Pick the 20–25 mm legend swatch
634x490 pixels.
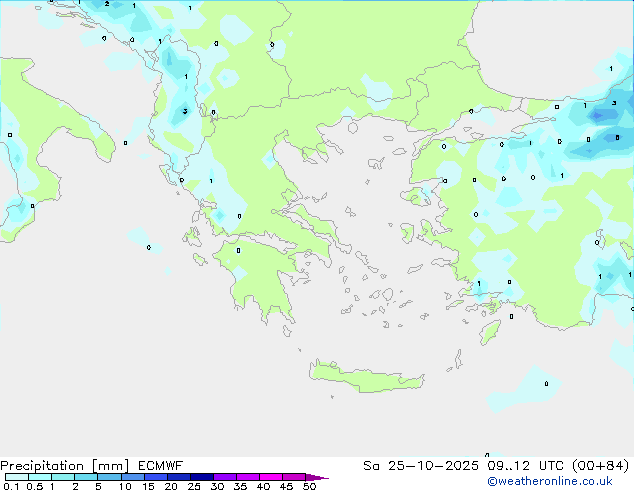tap(178, 477)
